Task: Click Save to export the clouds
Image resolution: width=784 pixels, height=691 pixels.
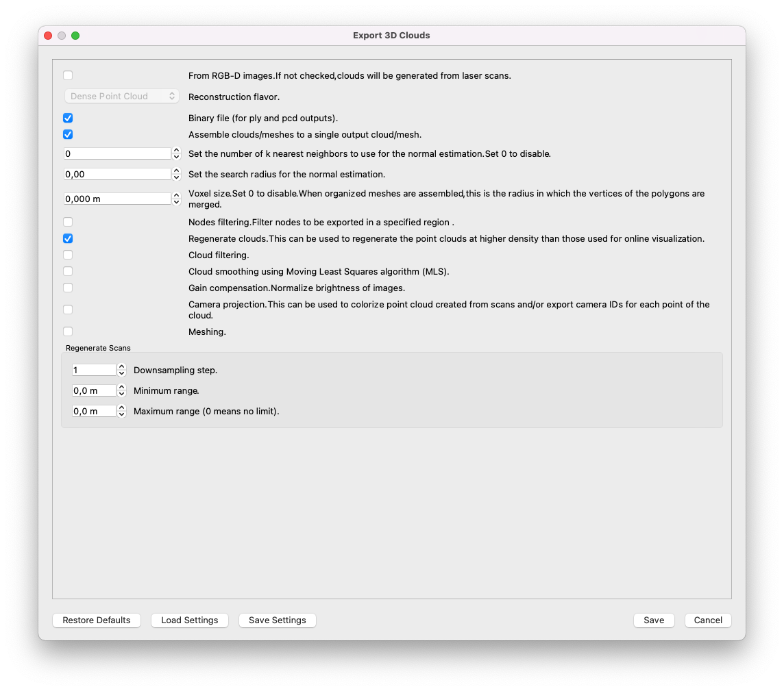Action: coord(653,620)
